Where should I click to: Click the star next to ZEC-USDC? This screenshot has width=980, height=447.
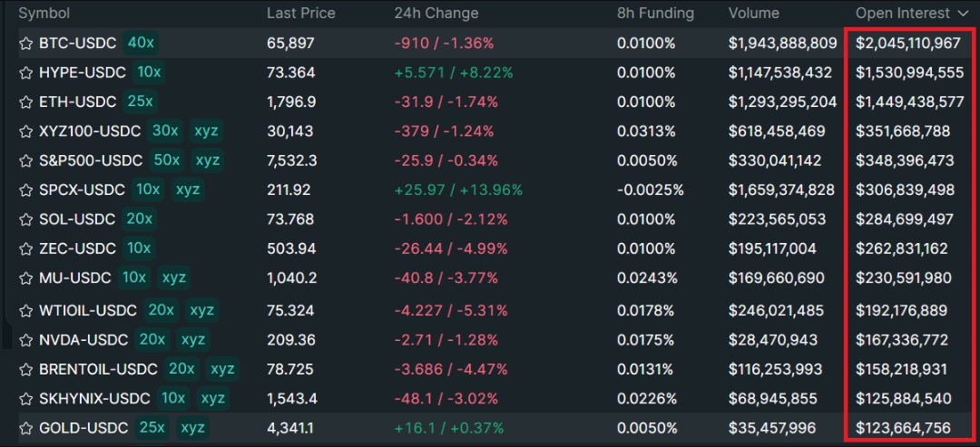click(x=25, y=249)
